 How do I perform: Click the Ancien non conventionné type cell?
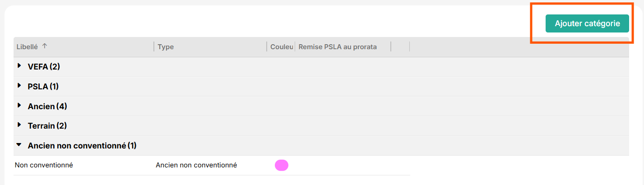(x=196, y=165)
